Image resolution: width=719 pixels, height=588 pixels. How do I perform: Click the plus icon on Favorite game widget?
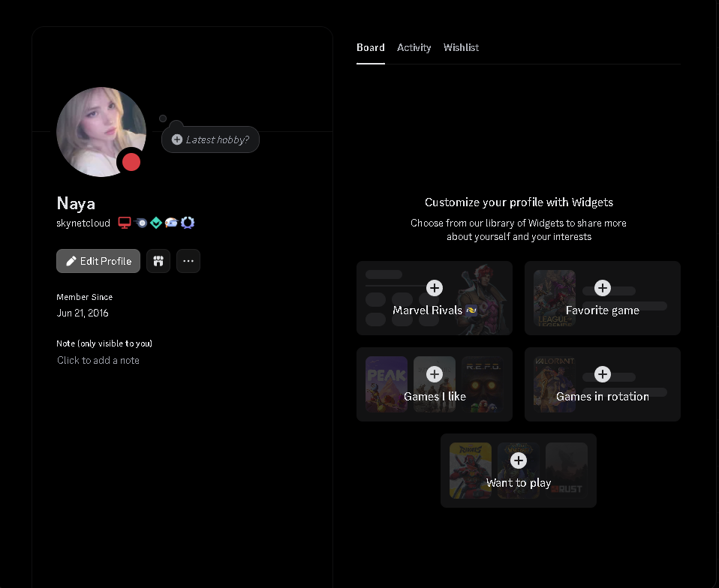603,288
